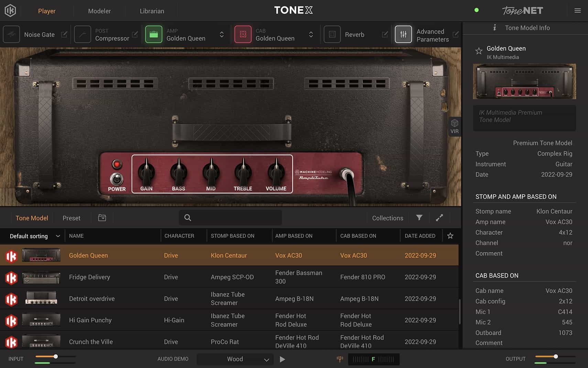588x368 pixels.
Task: Click the BASS knob on the amp
Action: click(x=179, y=171)
